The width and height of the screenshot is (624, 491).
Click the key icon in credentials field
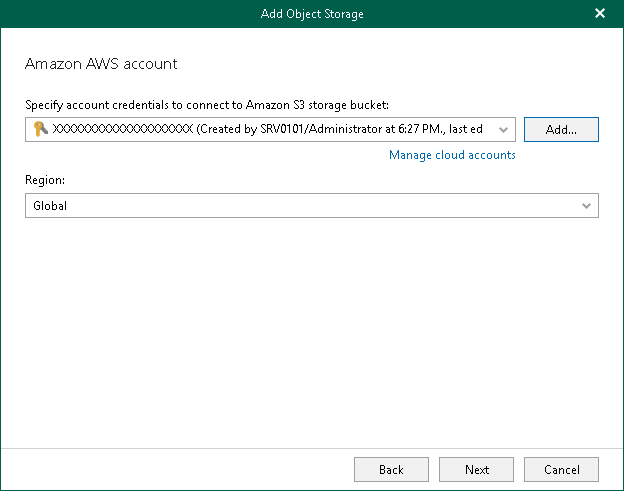coord(41,129)
